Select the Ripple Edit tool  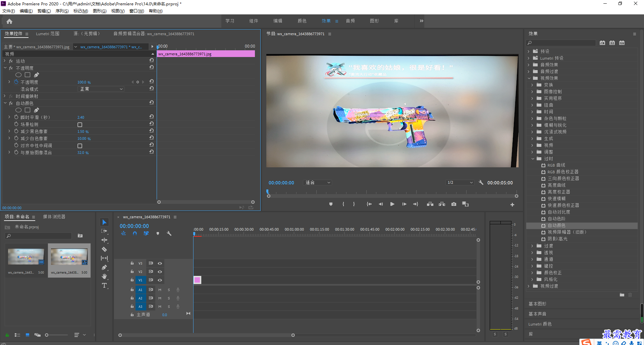104,240
